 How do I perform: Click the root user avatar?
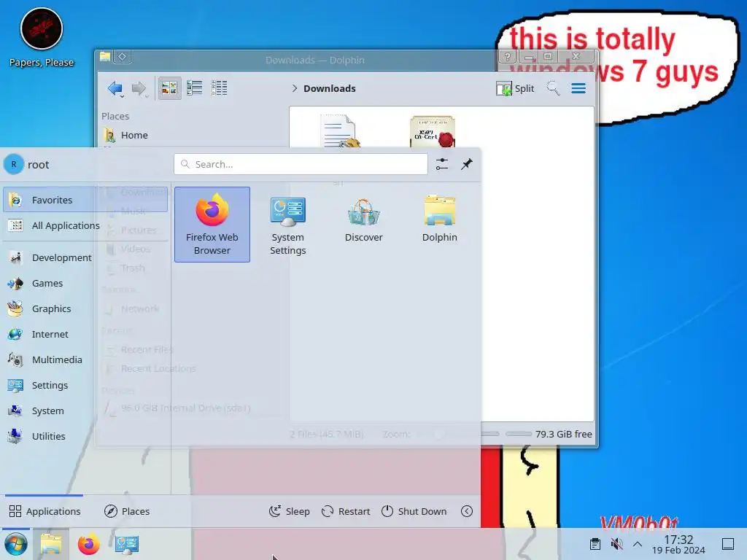14,164
